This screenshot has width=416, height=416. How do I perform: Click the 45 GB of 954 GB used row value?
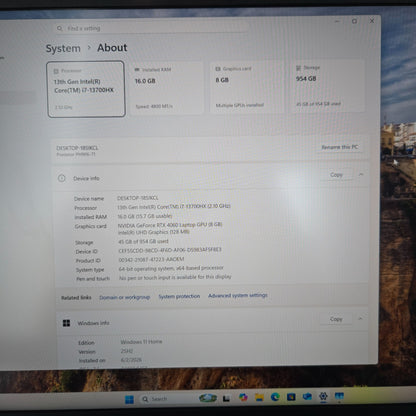(x=143, y=241)
